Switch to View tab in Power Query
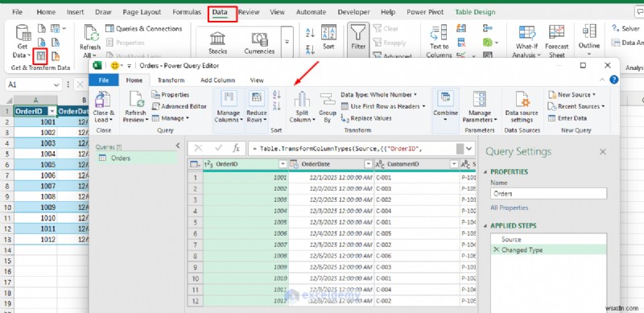644x313 pixels. pos(257,80)
